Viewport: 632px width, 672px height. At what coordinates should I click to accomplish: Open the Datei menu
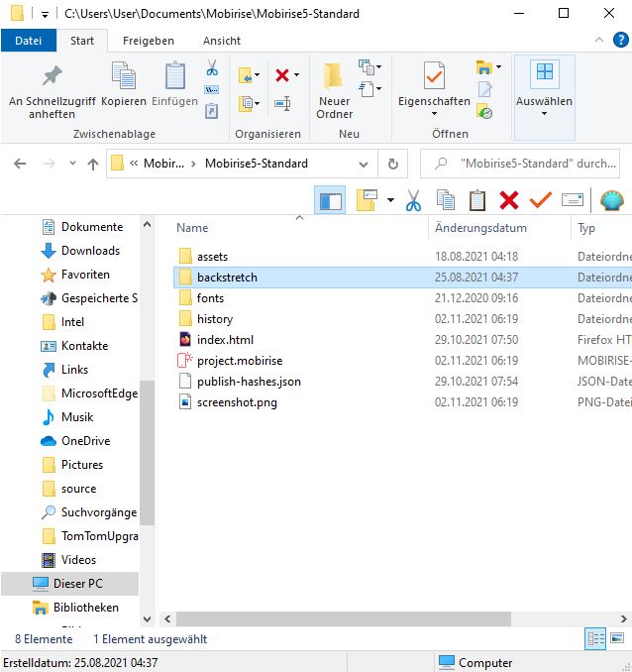tap(29, 41)
